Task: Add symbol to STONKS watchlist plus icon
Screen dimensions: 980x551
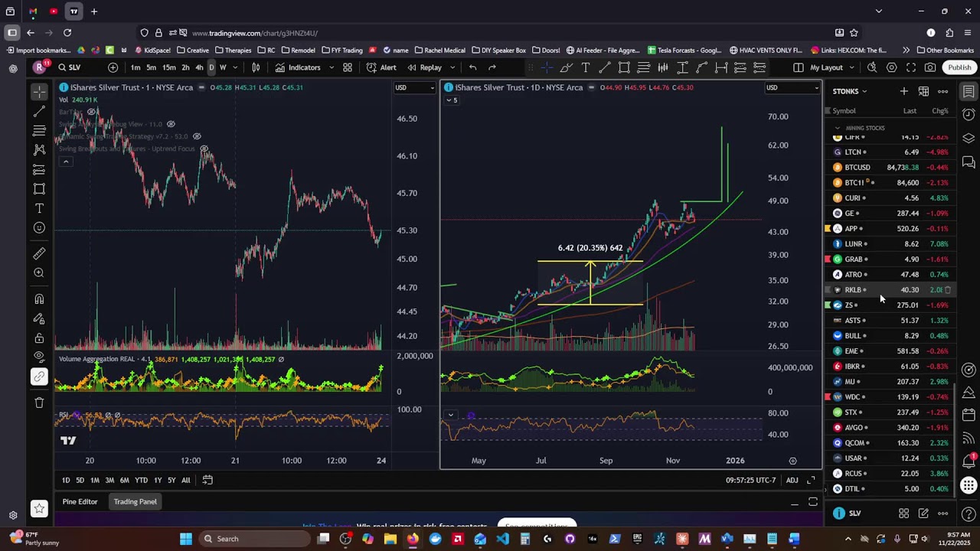Action: (x=904, y=91)
